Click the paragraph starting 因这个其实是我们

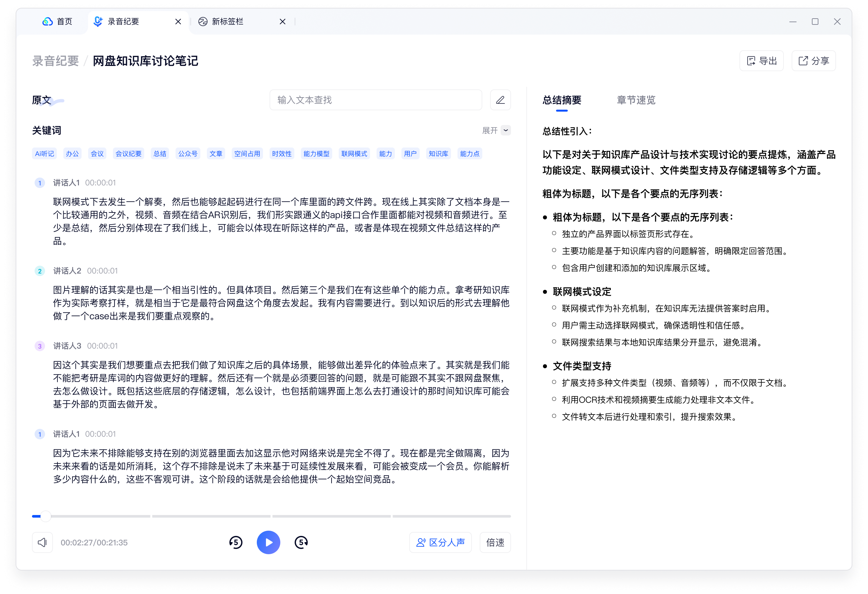[281, 384]
